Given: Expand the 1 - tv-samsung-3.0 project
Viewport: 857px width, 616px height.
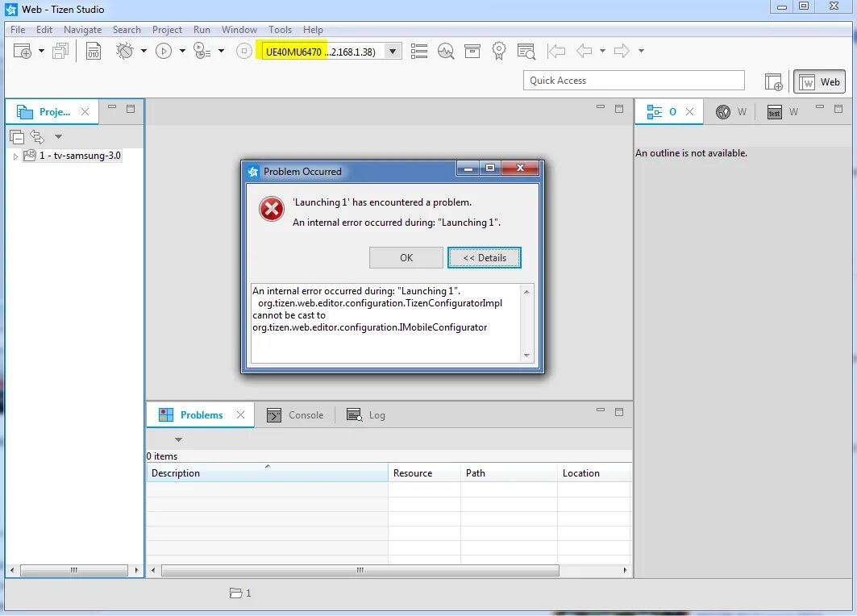Looking at the screenshot, I should pos(15,156).
